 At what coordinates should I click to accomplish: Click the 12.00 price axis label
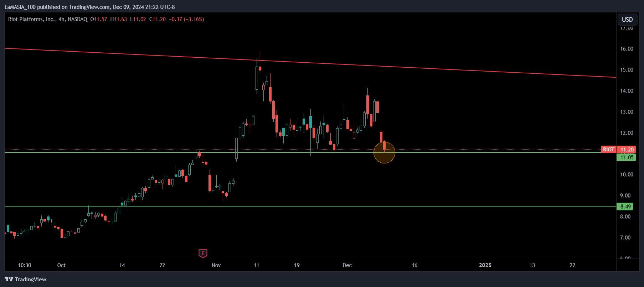627,133
